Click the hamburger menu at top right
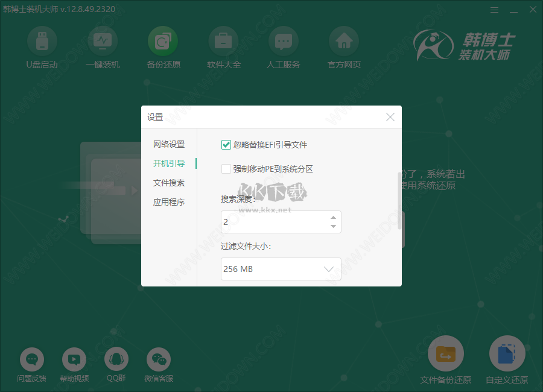The width and height of the screenshot is (543, 392). tap(494, 10)
